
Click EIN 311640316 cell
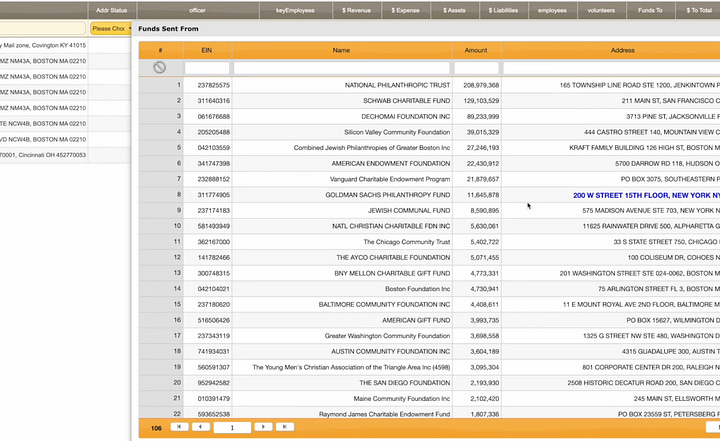click(x=208, y=101)
